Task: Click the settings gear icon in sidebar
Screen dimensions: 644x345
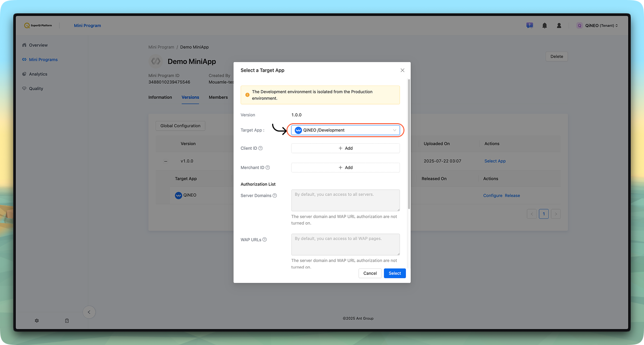Action: tap(37, 321)
